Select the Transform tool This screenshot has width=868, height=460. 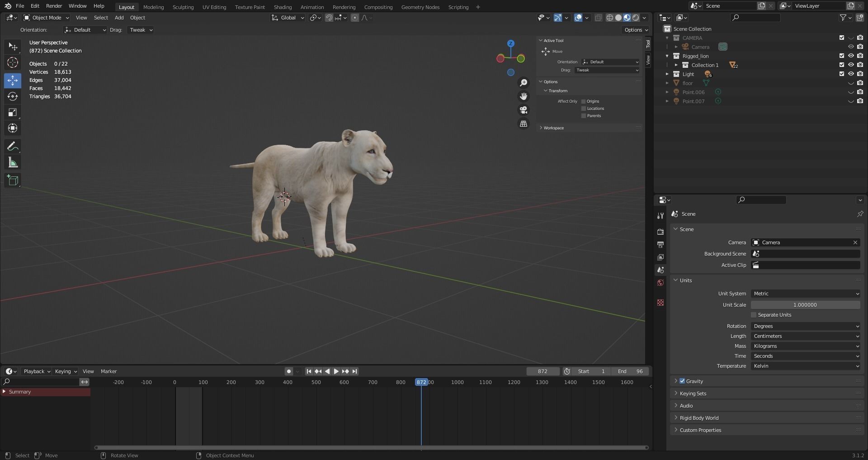tap(13, 128)
